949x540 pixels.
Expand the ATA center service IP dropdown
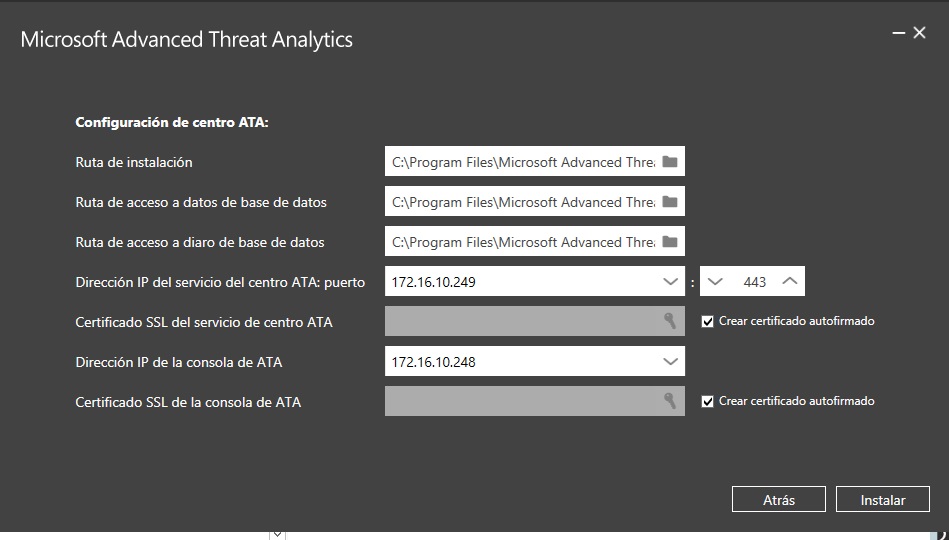[x=671, y=282]
